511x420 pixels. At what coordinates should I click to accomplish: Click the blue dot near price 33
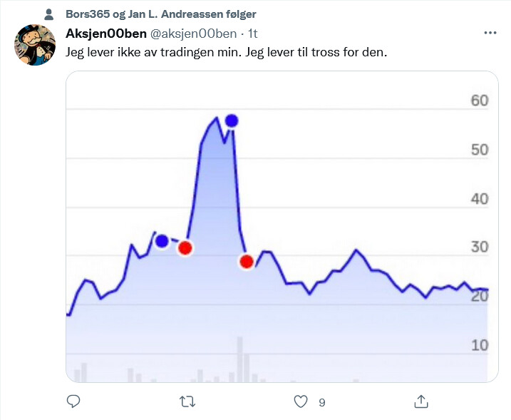(162, 241)
